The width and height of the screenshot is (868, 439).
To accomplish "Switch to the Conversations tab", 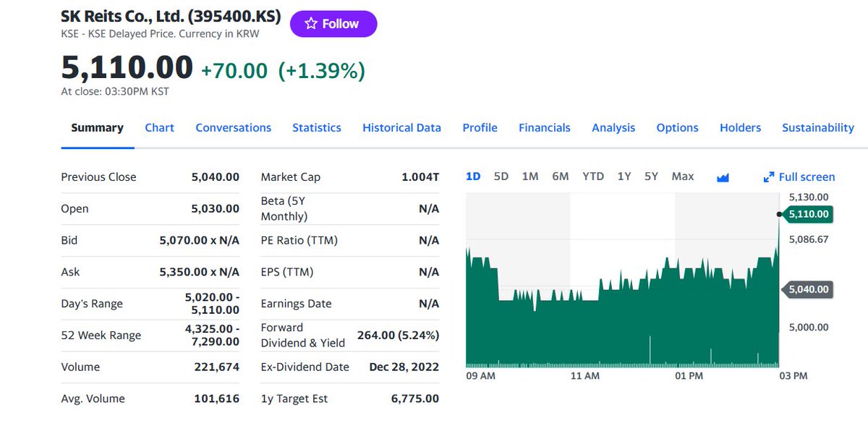I will (233, 127).
